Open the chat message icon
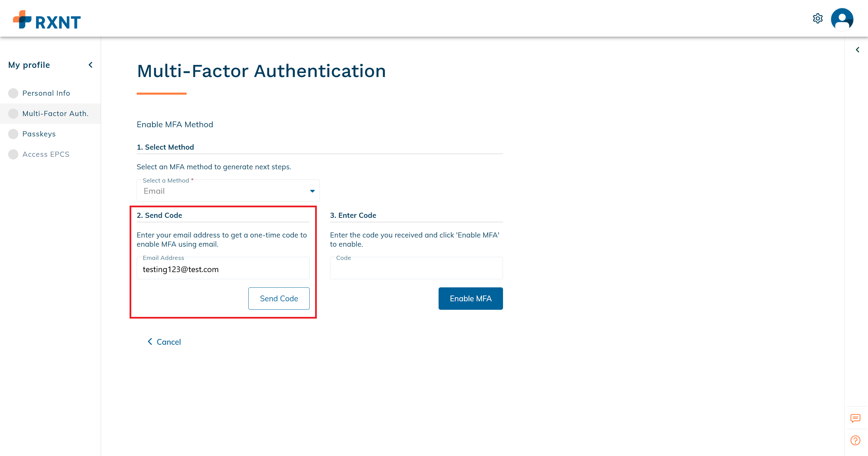The width and height of the screenshot is (868, 456). 855,418
